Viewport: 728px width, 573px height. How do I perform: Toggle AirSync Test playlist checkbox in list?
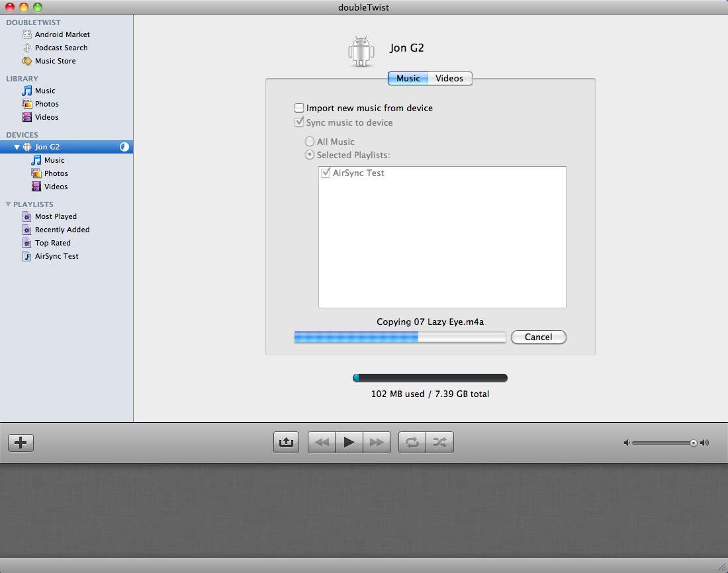click(x=326, y=173)
